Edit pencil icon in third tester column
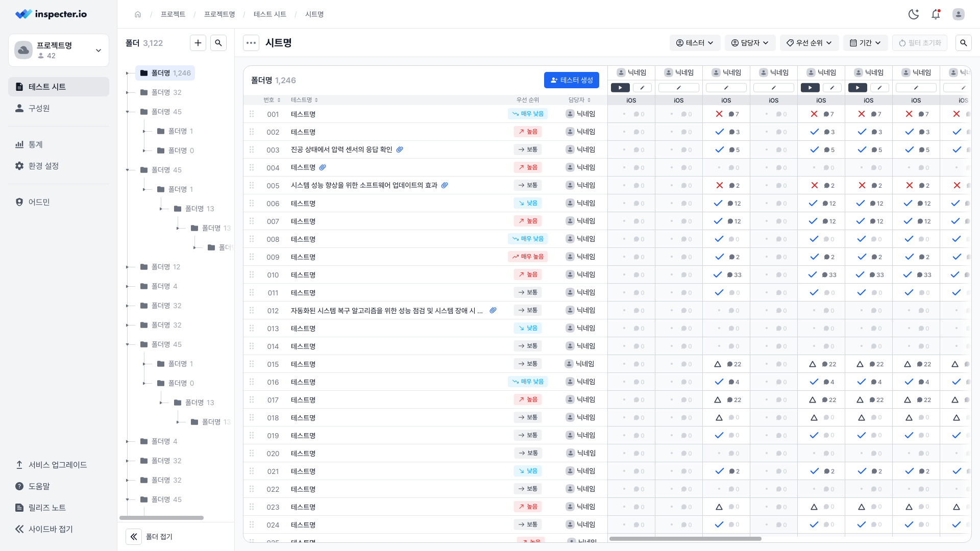This screenshot has width=980, height=551. (726, 88)
